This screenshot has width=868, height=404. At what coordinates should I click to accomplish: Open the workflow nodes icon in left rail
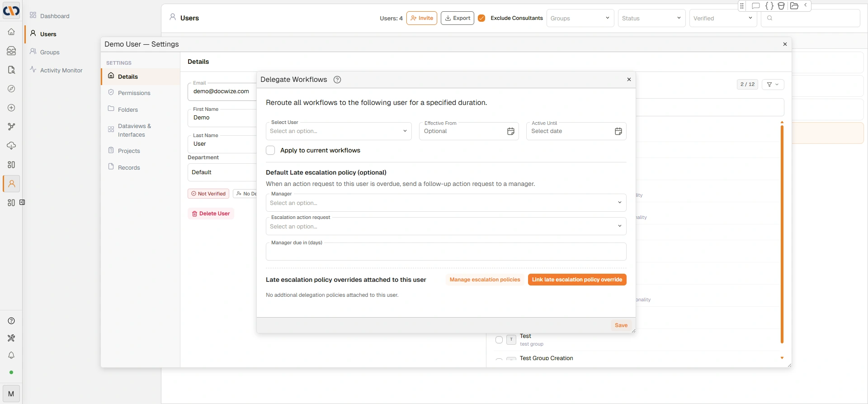[11, 127]
